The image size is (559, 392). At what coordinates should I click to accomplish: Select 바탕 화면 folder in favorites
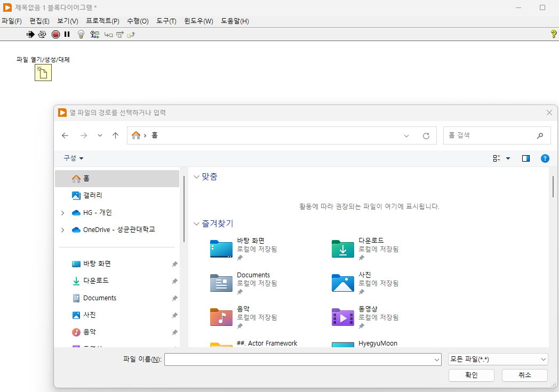coord(244,249)
